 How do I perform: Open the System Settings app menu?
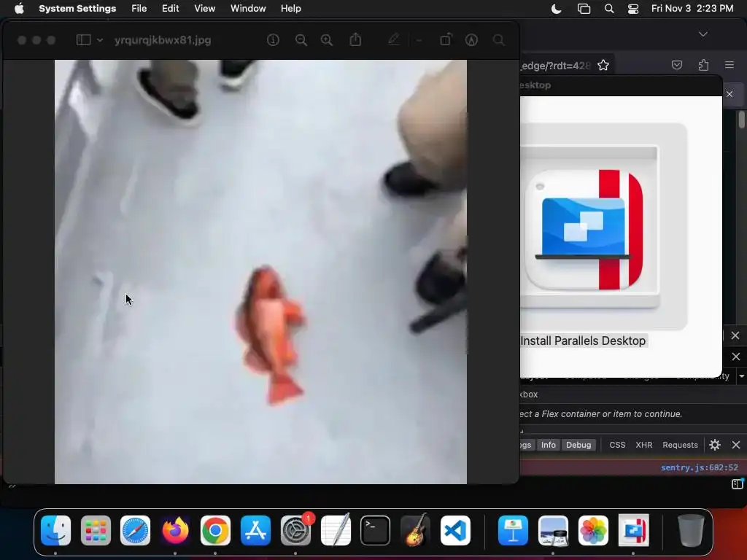click(77, 9)
